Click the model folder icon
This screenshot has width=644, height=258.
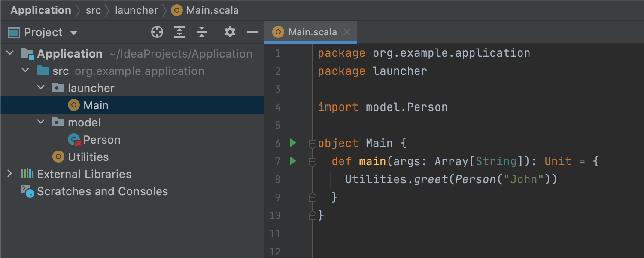(58, 122)
